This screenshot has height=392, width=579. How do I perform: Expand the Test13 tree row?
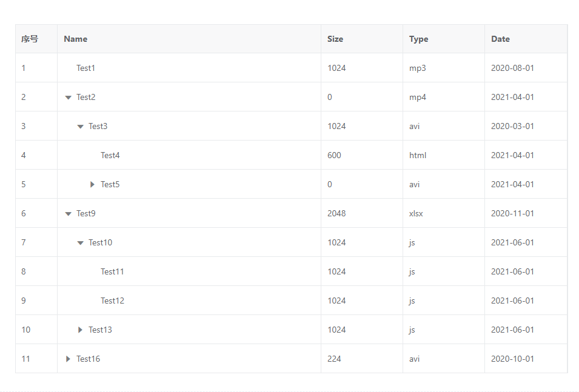[x=80, y=330]
